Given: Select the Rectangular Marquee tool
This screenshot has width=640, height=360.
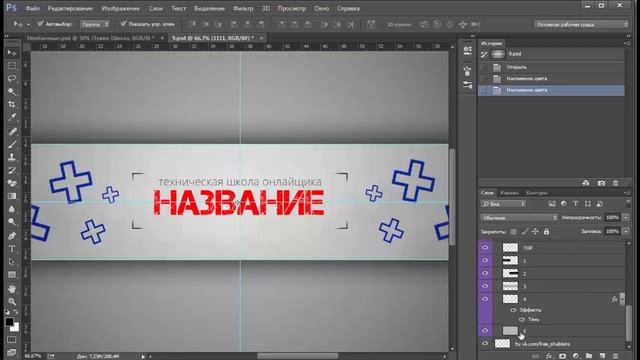Looking at the screenshot, I should [12, 65].
